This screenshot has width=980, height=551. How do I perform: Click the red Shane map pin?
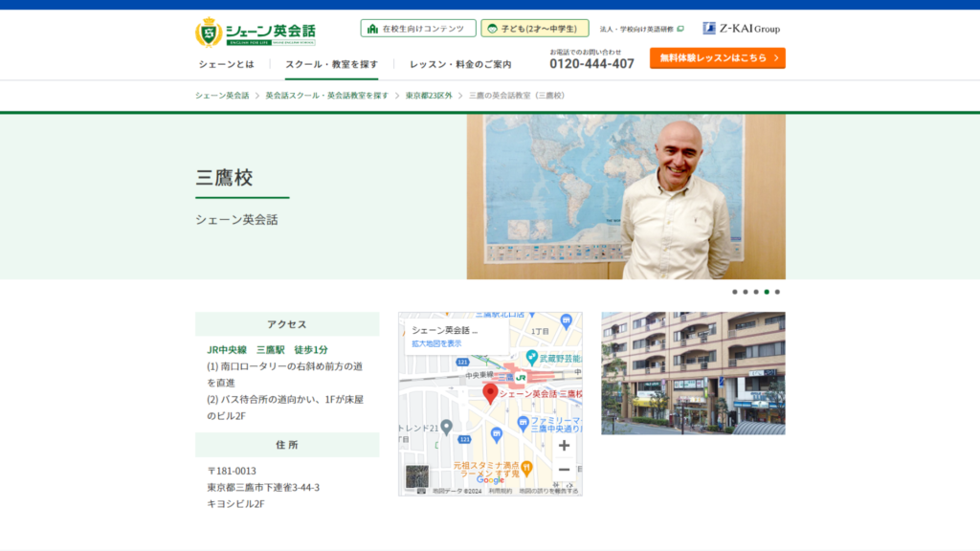point(490,393)
